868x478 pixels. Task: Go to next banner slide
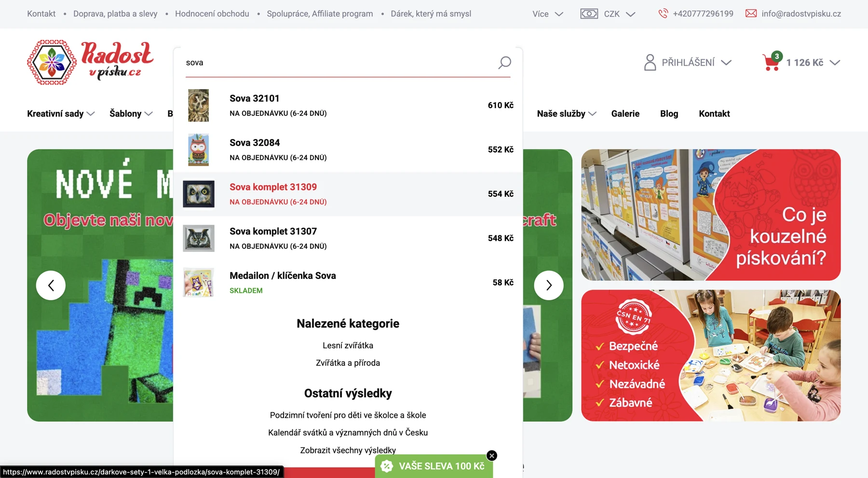549,286
